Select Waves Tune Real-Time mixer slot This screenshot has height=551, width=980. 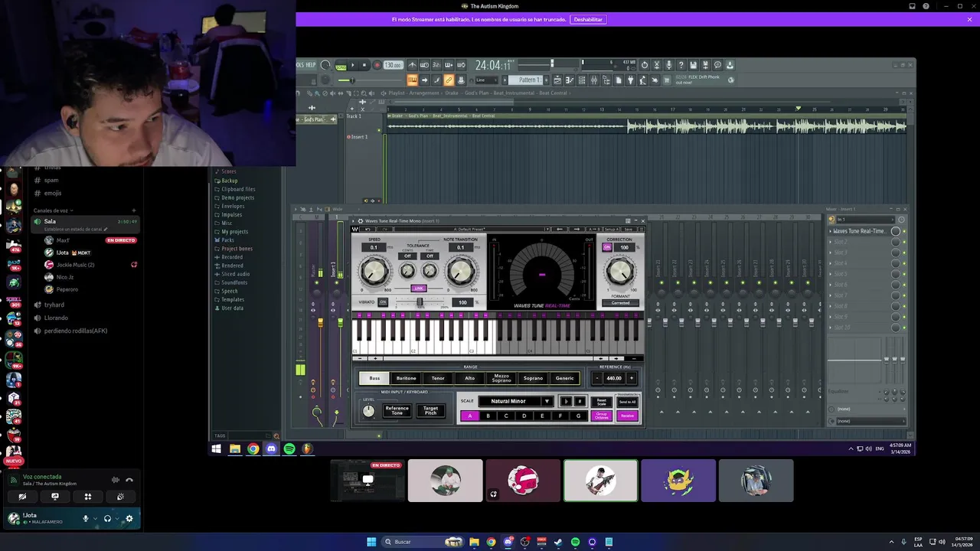pos(859,231)
